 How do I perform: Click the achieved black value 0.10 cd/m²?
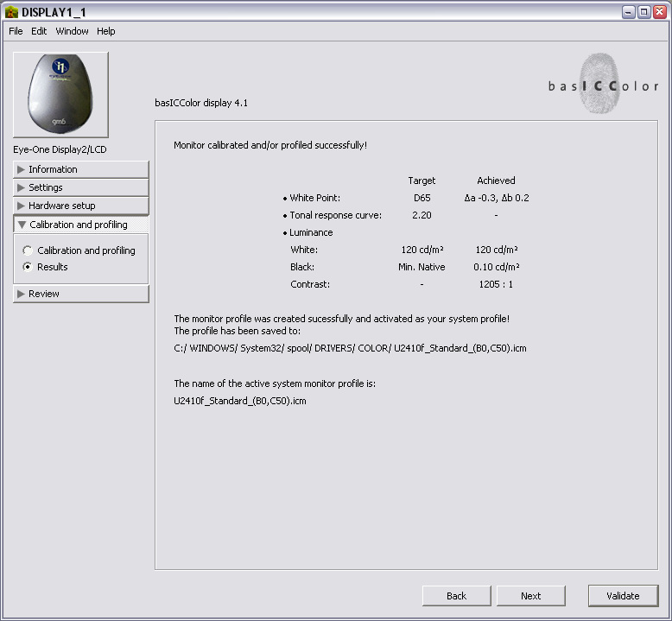point(497,267)
